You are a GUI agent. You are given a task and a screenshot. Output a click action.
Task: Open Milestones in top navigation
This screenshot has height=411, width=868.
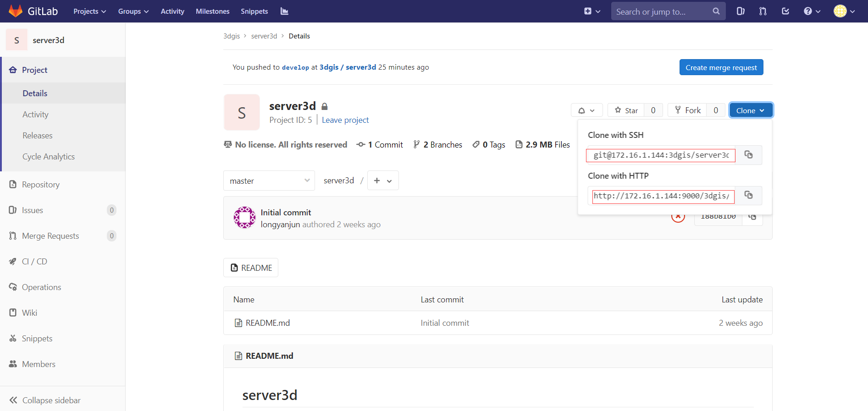tap(212, 11)
